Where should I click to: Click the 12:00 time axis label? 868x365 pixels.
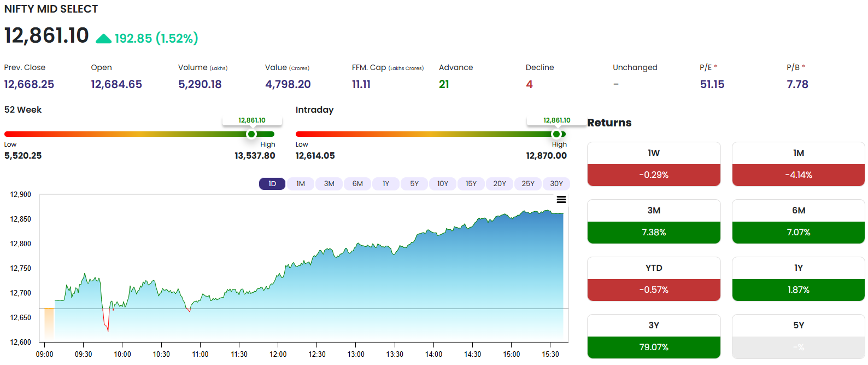[278, 354]
